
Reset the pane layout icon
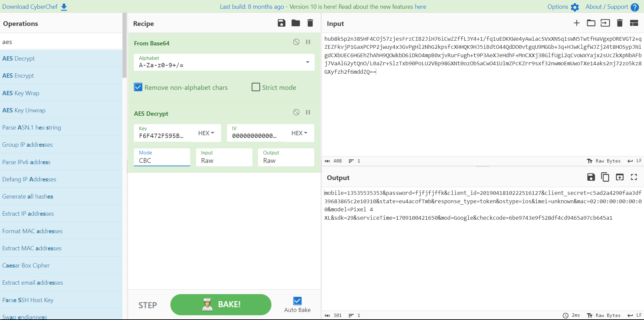pyautogui.click(x=634, y=23)
